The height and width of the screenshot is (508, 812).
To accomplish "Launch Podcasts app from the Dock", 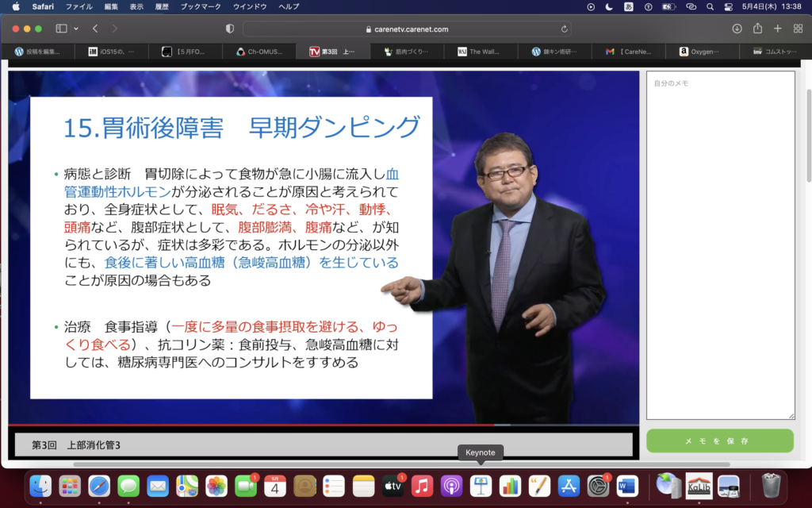I will (x=451, y=486).
